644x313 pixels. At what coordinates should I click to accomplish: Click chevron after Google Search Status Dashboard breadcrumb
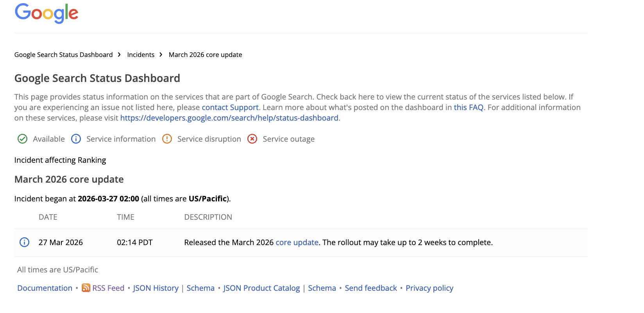119,55
